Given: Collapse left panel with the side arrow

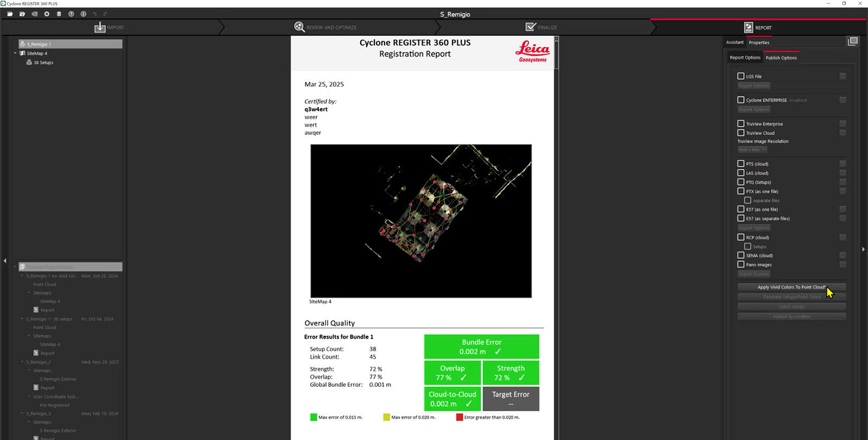Looking at the screenshot, I should (5, 261).
